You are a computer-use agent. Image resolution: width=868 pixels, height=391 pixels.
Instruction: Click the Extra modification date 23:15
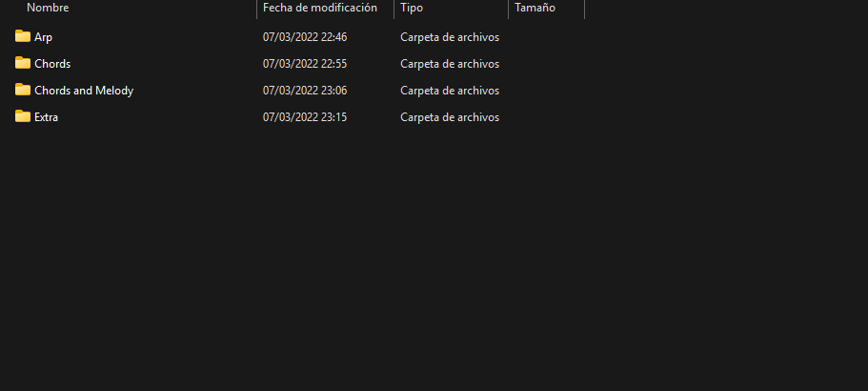pyautogui.click(x=305, y=117)
